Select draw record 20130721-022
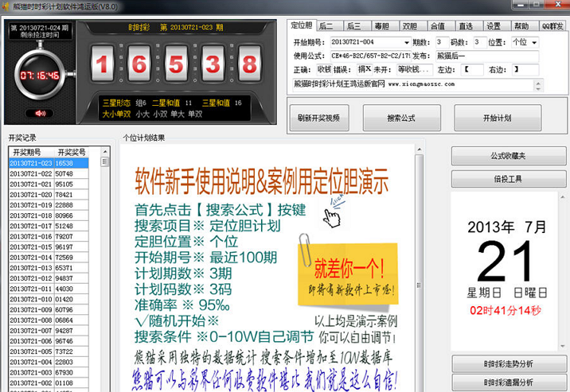Screen dimensions: 570x392 pyautogui.click(x=49, y=174)
